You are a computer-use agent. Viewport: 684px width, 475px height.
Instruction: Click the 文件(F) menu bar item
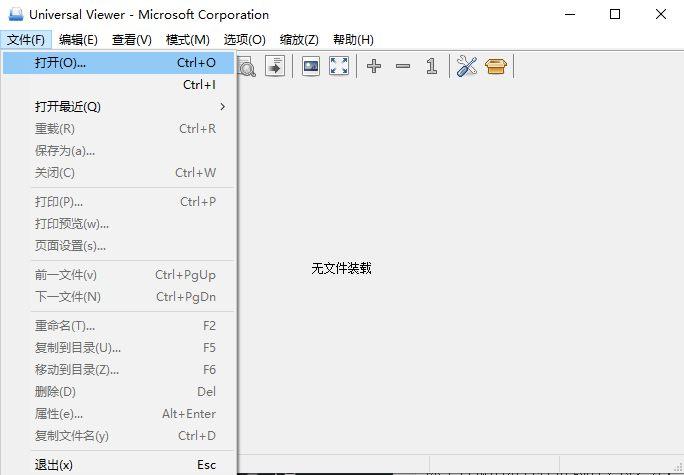pyautogui.click(x=26, y=40)
